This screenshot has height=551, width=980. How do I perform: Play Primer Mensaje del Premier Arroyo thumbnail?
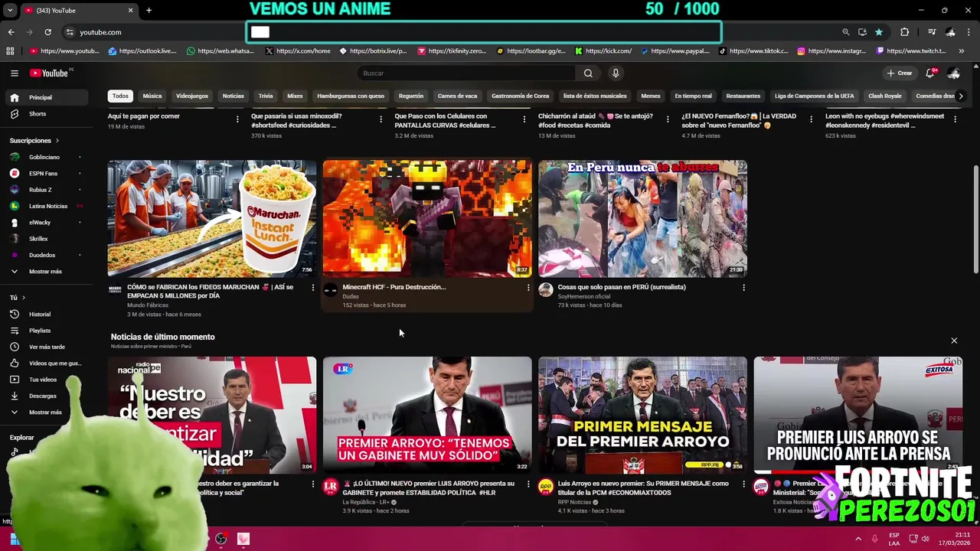click(x=642, y=415)
